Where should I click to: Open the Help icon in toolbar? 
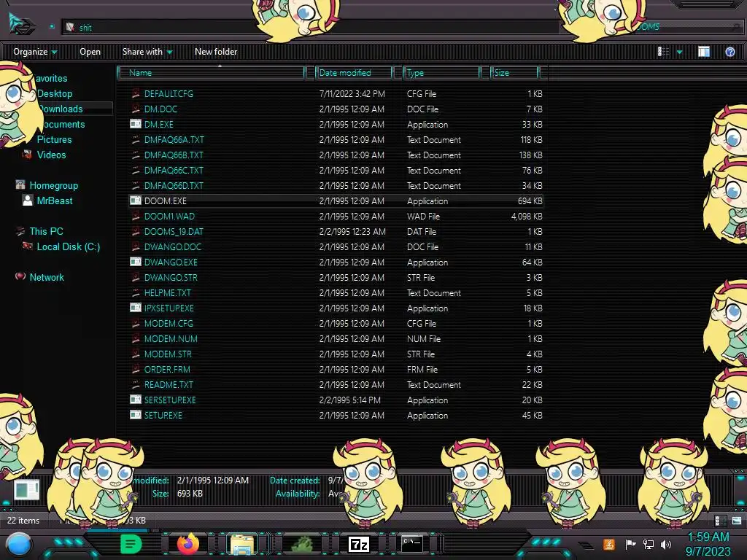tap(729, 52)
